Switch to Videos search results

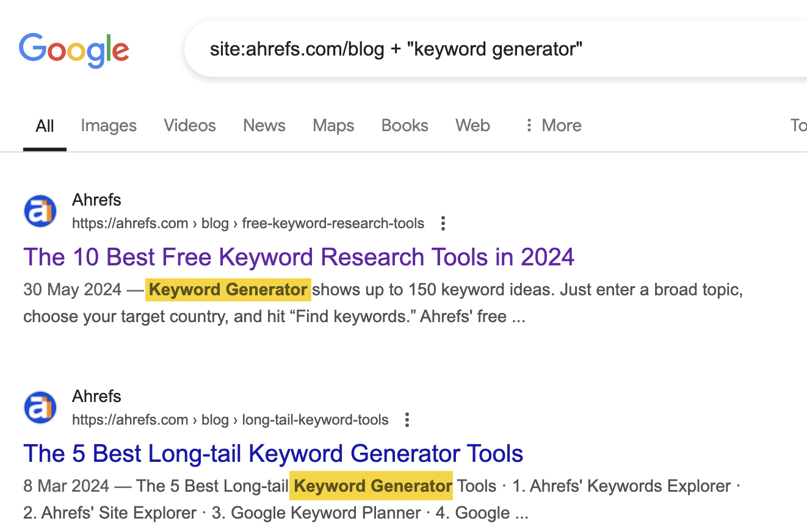[189, 125]
